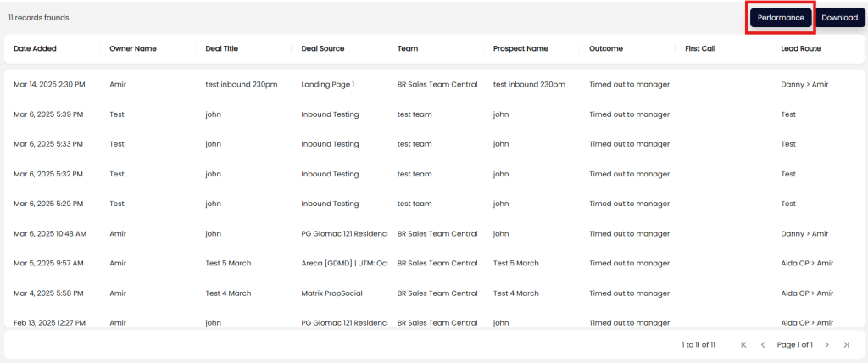Viewport: 868px width, 363px height.
Task: Click next page arrow icon
Action: click(x=826, y=345)
